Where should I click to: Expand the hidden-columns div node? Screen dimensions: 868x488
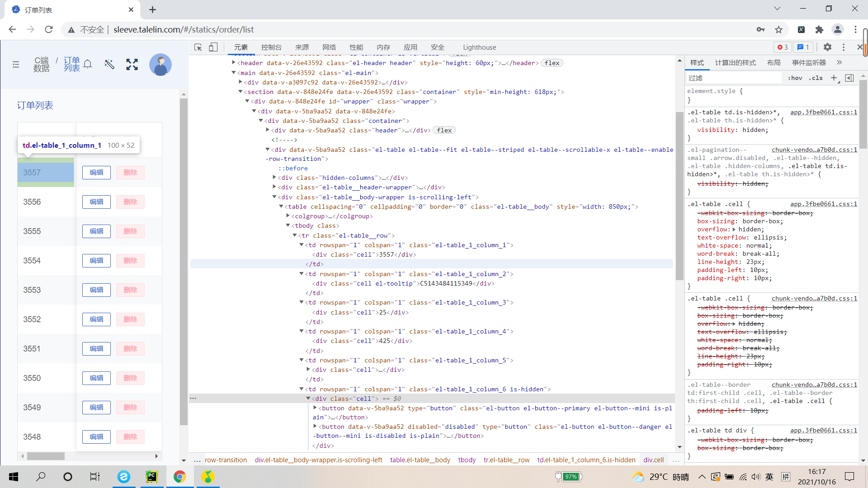point(274,177)
